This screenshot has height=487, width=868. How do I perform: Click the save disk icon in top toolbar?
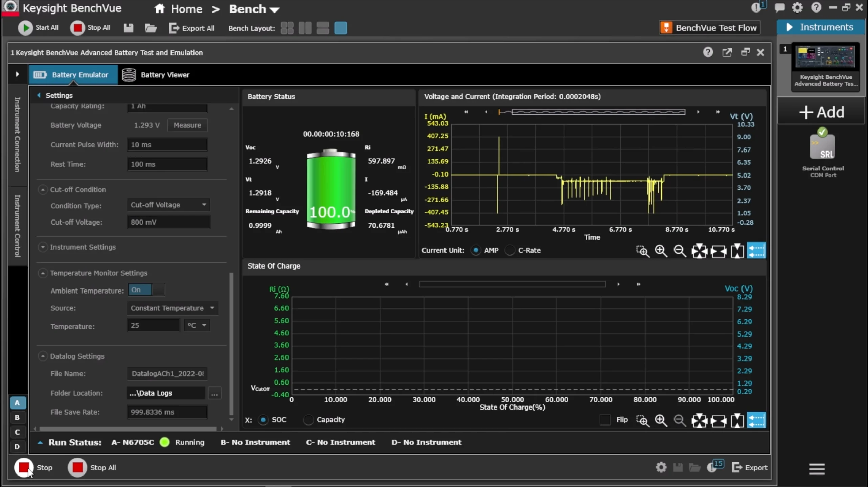click(128, 28)
